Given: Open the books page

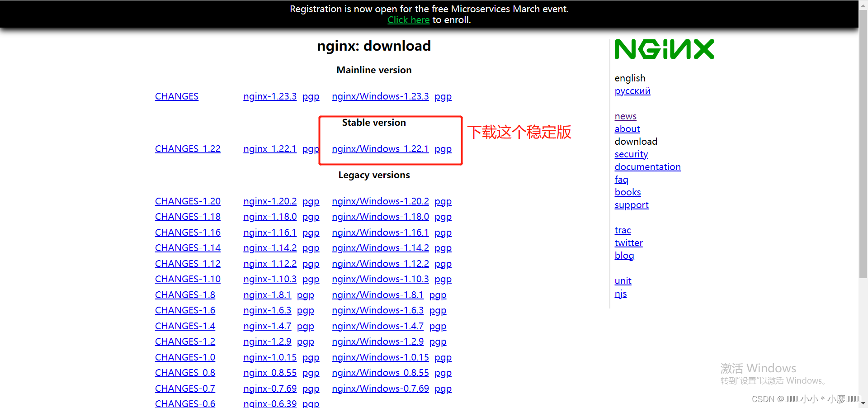Looking at the screenshot, I should (x=627, y=192).
